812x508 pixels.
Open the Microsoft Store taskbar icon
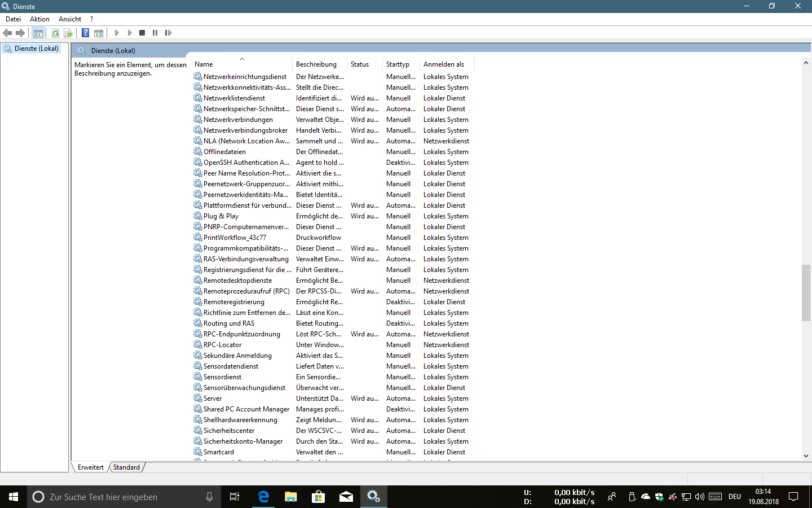[x=319, y=497]
